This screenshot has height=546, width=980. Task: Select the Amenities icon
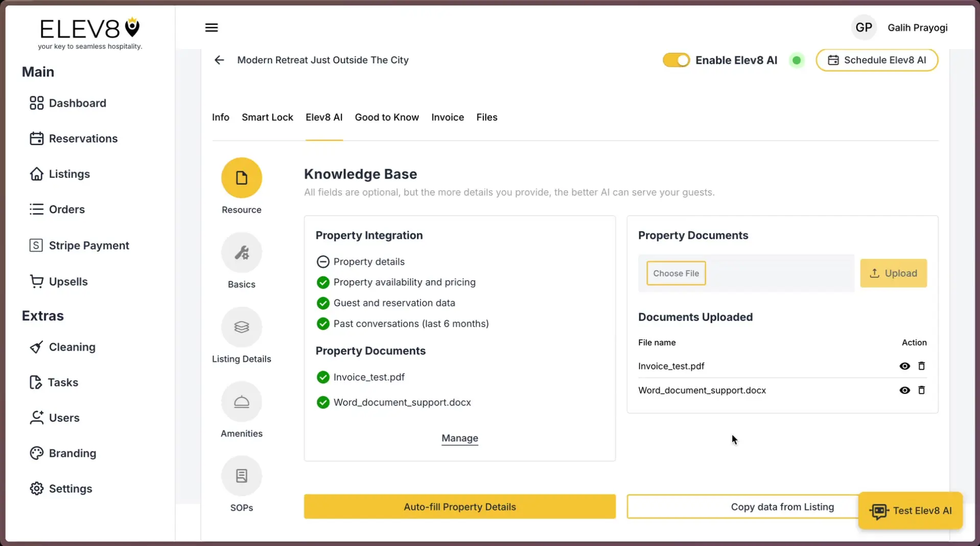(241, 401)
